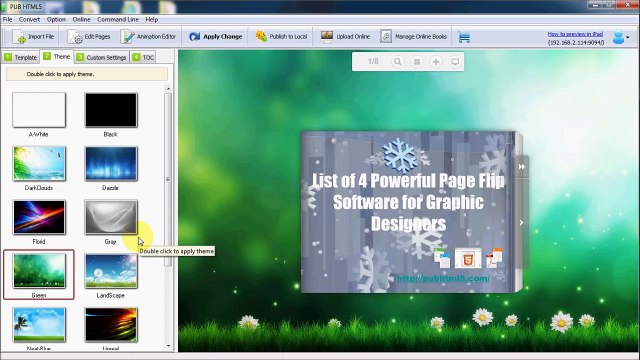This screenshot has height=360, width=640.
Task: Click the HTML5 logo icon on the cover
Action: click(468, 258)
